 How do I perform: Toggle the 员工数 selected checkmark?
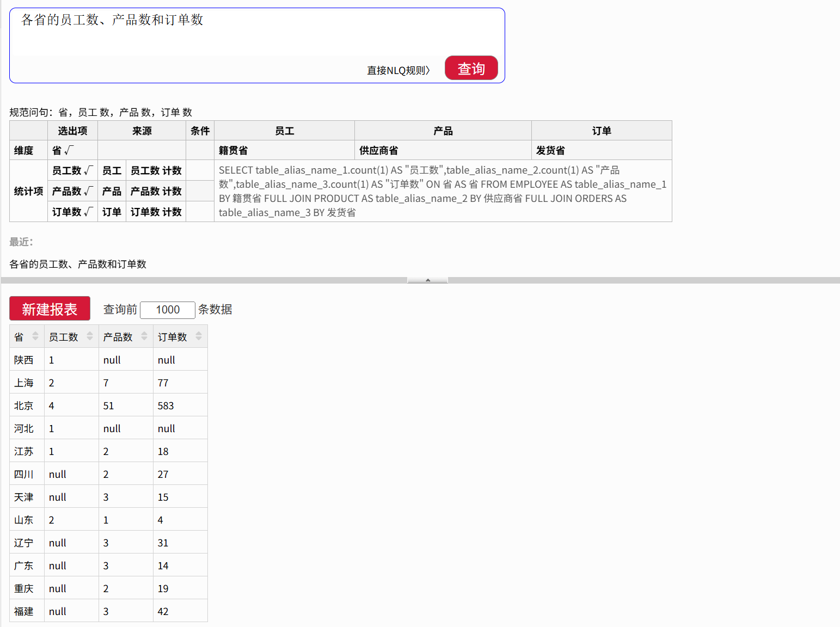tap(89, 170)
